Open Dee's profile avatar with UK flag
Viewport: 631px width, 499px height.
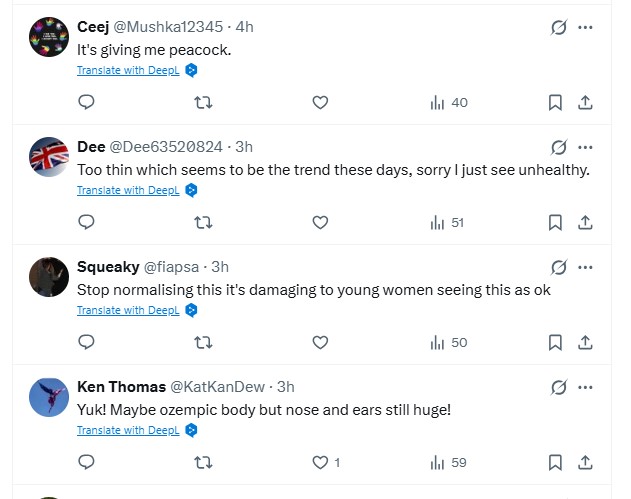click(x=48, y=158)
